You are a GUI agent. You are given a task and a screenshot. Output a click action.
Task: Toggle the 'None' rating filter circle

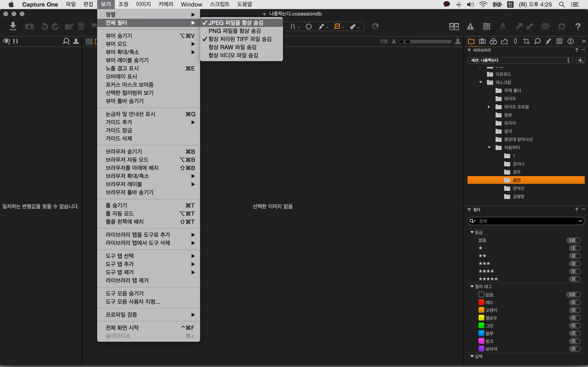[x=578, y=240]
